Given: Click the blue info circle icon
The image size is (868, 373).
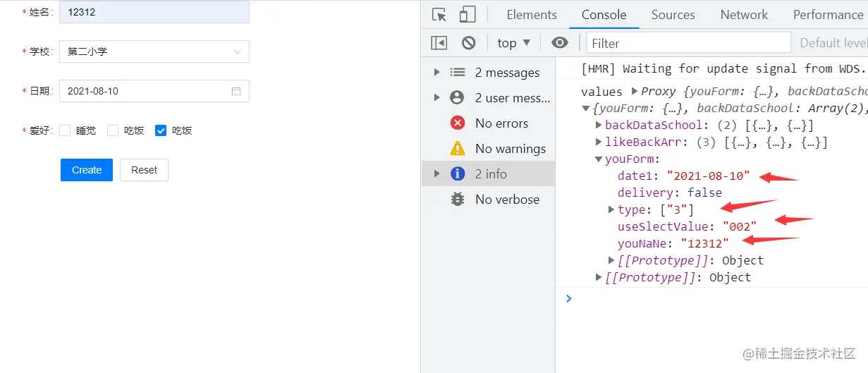Looking at the screenshot, I should [x=458, y=174].
